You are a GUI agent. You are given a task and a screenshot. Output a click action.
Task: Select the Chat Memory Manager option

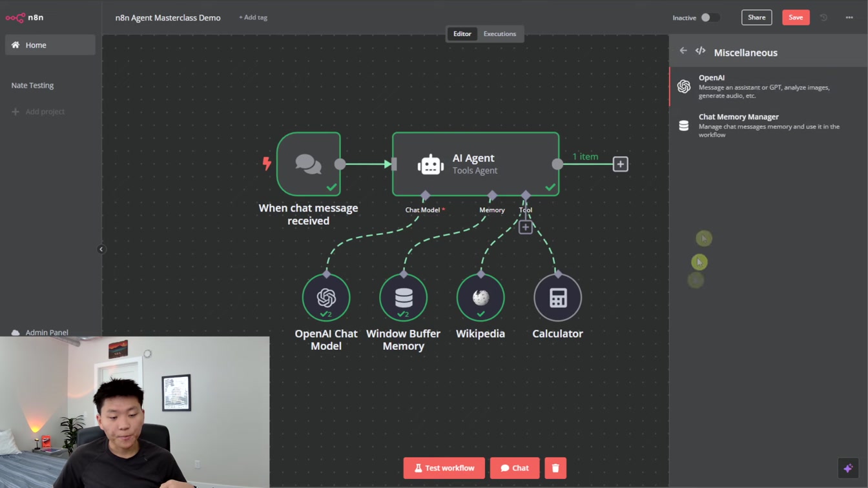pos(769,126)
